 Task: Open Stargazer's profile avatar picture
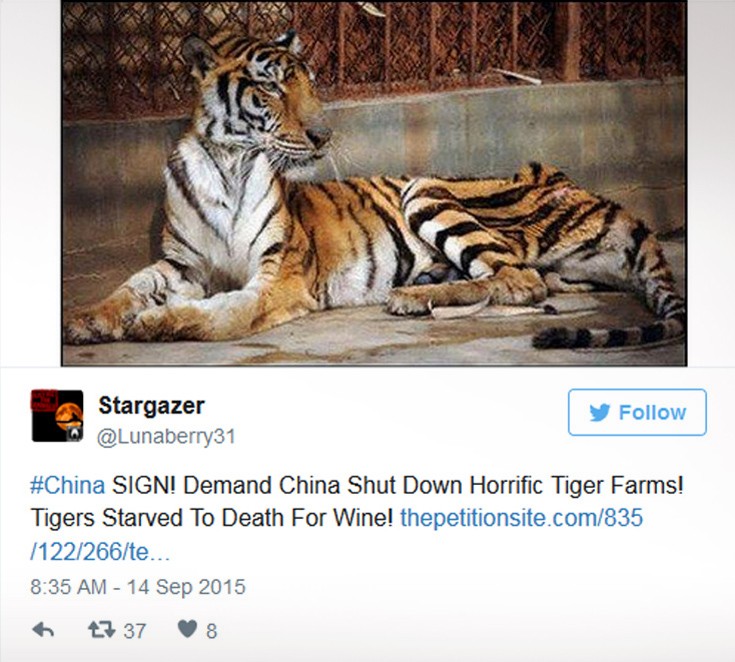[57, 415]
